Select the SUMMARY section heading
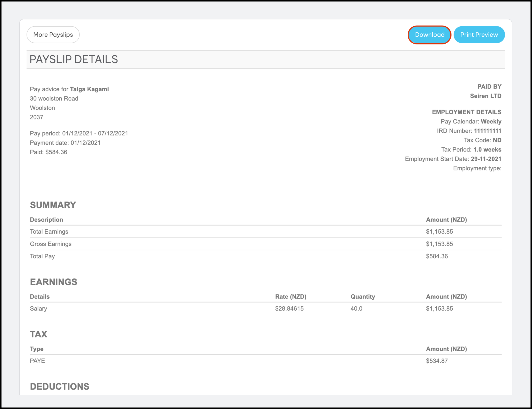 click(52, 205)
